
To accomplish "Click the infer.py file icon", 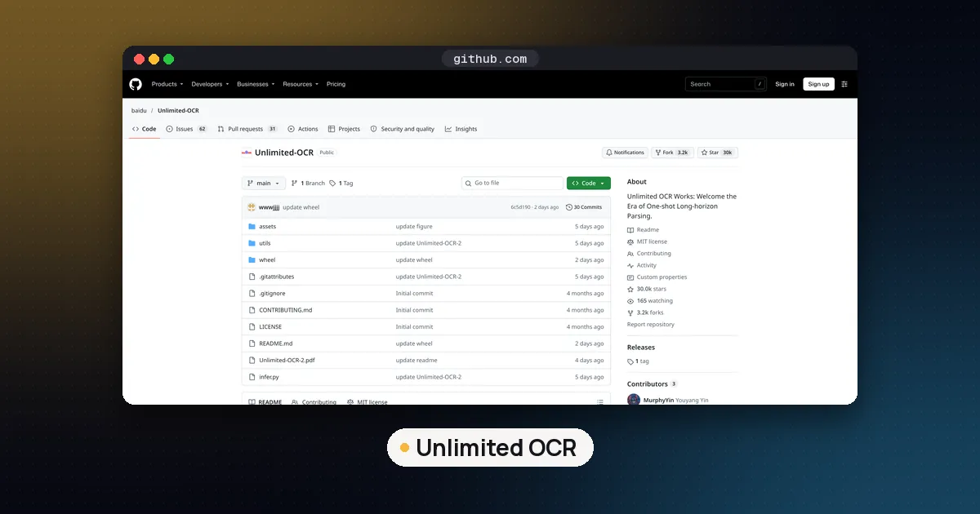I will (x=252, y=377).
